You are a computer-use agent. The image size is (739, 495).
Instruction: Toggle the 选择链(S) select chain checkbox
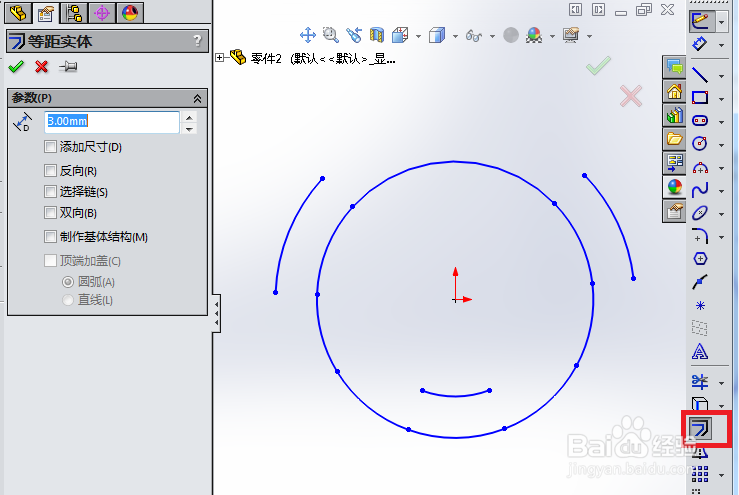[x=50, y=191]
